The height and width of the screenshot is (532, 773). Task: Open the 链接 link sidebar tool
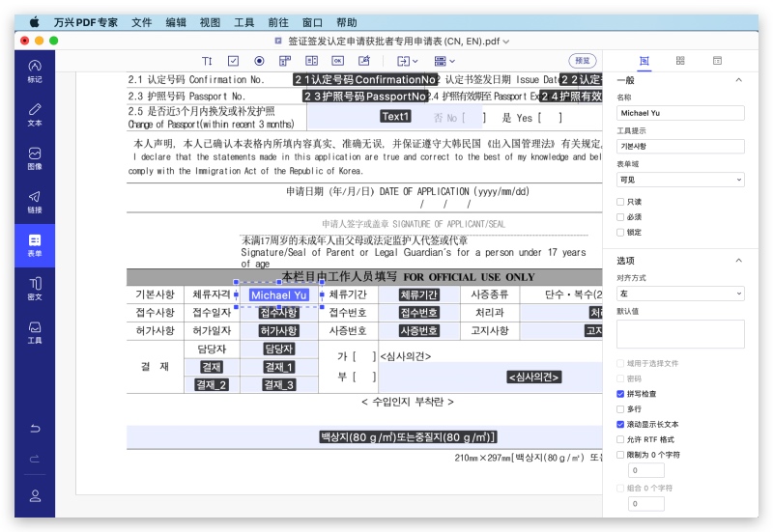(x=35, y=201)
